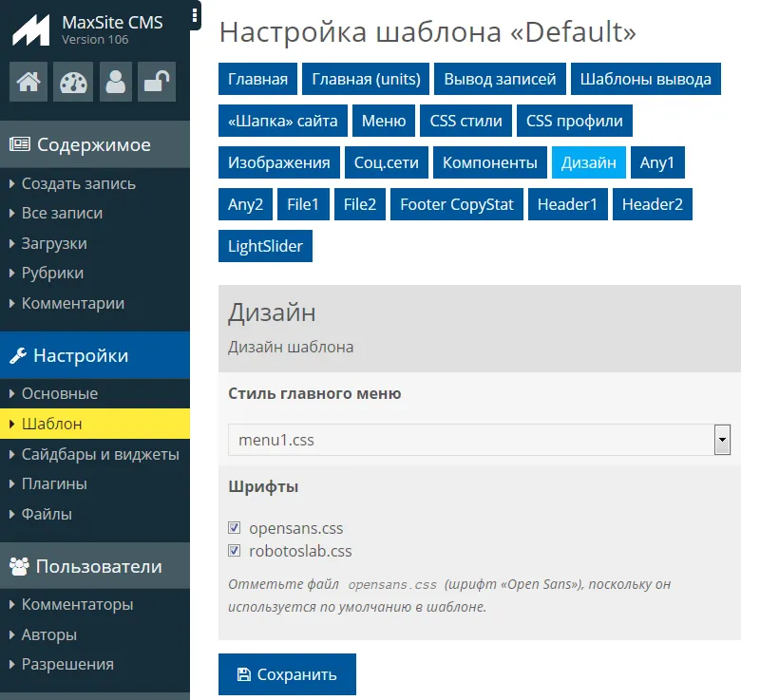Open the Footer CopyStat tab
Image resolution: width=760 pixels, height=700 pixels.
click(x=456, y=204)
